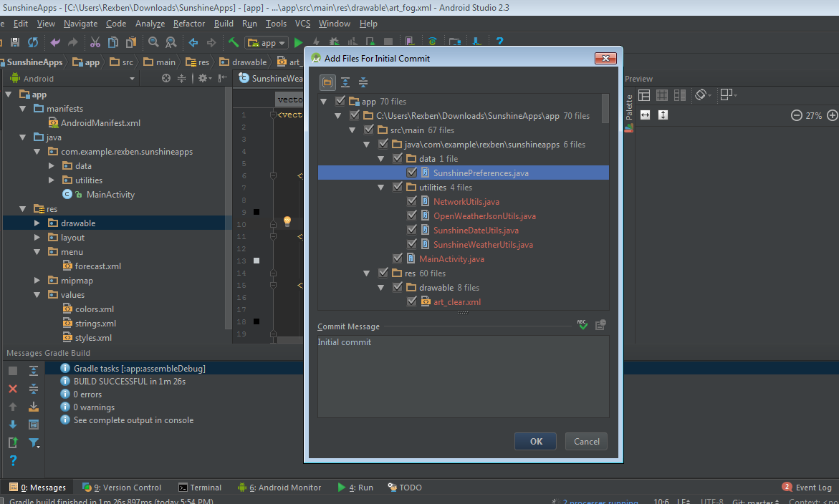Decrease Preview zoom with the minus control
This screenshot has width=839, height=504.
(x=796, y=114)
